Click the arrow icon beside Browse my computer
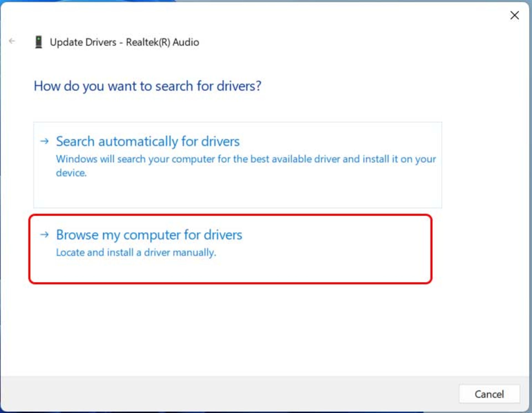 point(44,235)
